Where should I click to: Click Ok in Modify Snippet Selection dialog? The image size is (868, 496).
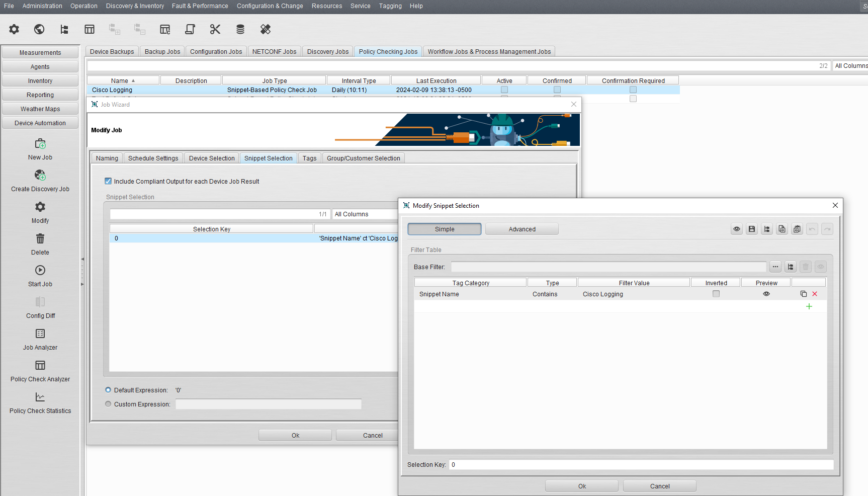582,486
